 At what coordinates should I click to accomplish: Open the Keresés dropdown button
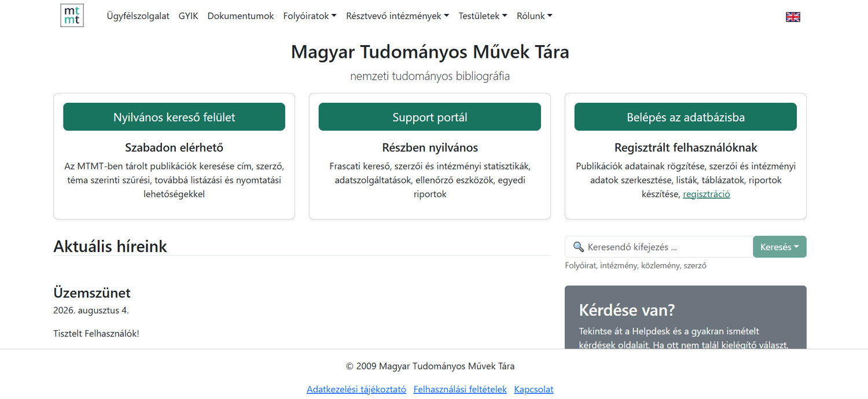[x=779, y=247]
